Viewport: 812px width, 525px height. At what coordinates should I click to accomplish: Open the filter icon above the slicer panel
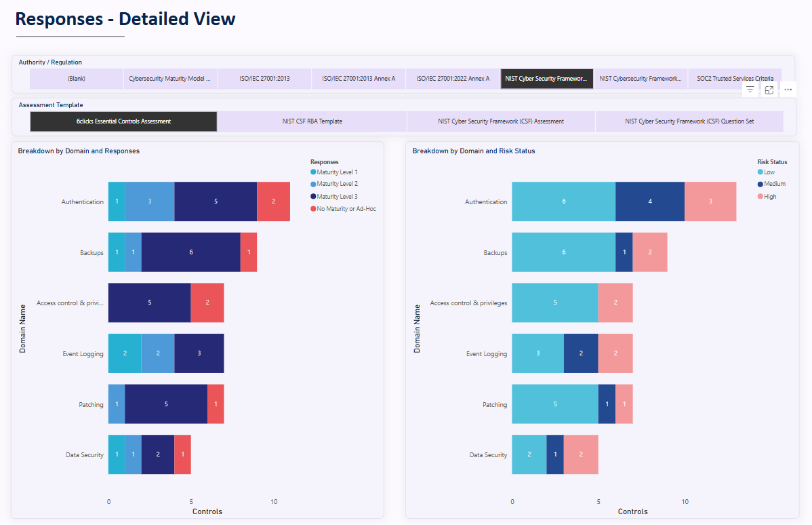(750, 89)
